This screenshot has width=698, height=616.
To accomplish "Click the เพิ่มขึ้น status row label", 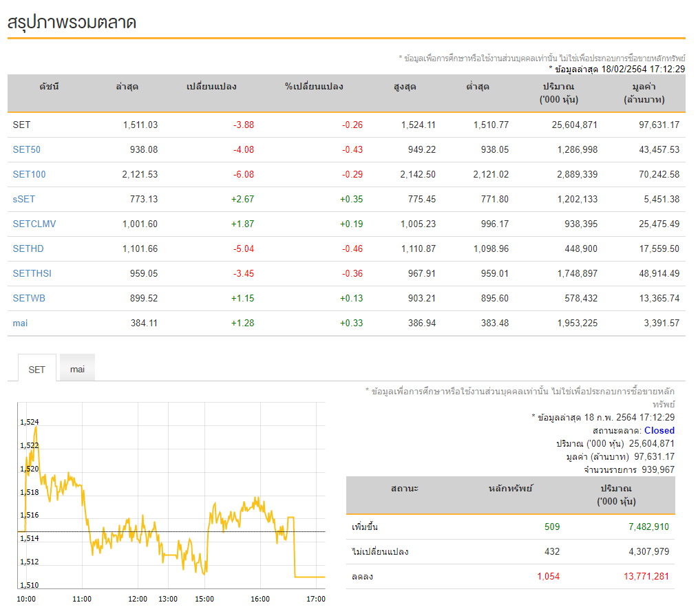I will [x=365, y=527].
